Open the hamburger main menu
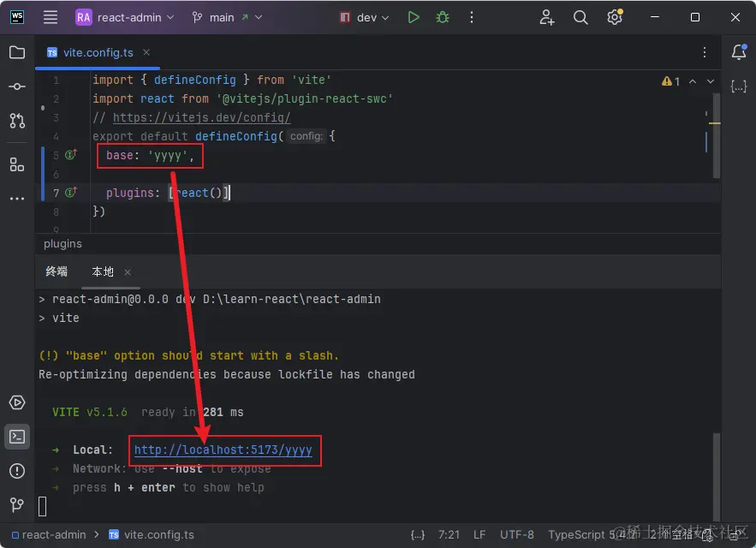This screenshot has width=756, height=548. 51,17
